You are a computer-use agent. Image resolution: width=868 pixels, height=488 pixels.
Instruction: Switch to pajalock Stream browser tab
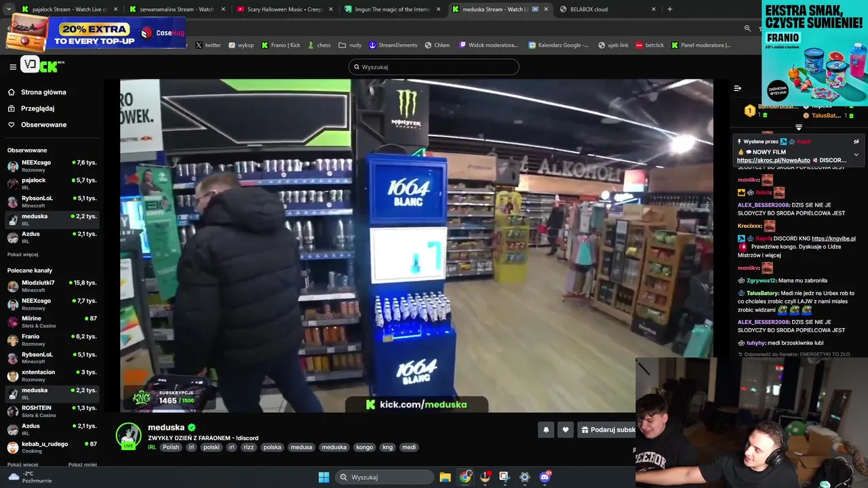pos(69,9)
